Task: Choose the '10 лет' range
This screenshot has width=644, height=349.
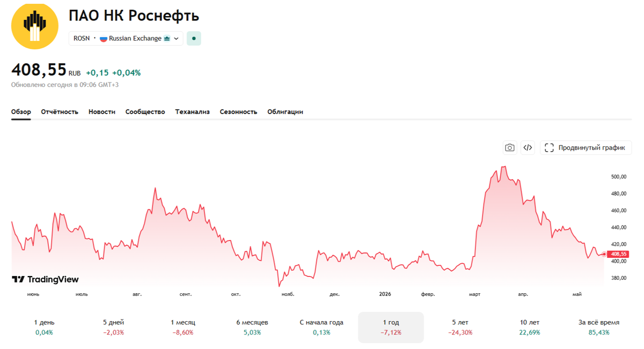Action: point(529,327)
